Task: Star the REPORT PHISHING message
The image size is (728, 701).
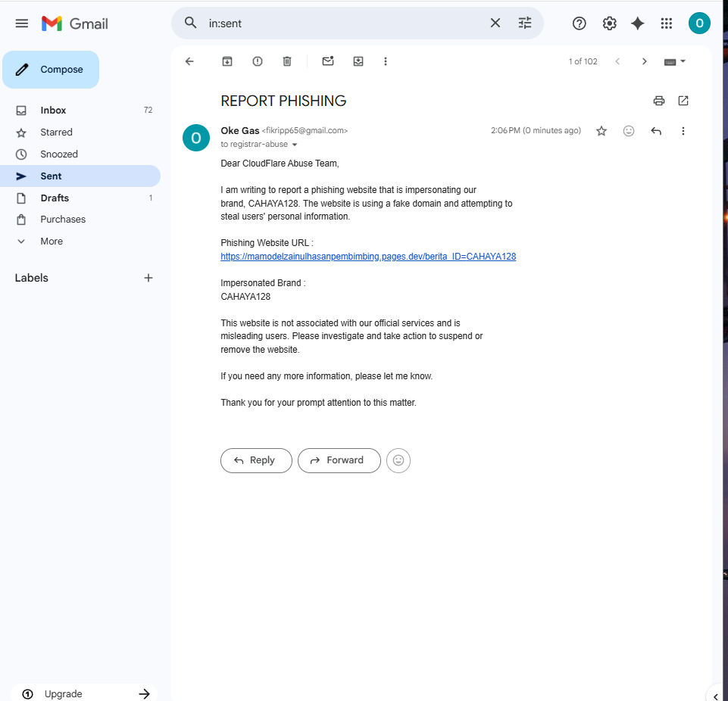Action: [x=601, y=131]
